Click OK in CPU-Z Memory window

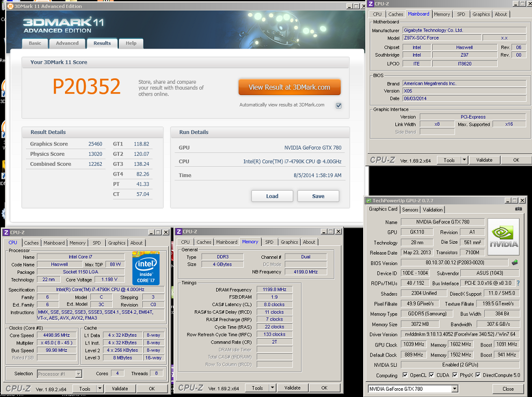324,388
